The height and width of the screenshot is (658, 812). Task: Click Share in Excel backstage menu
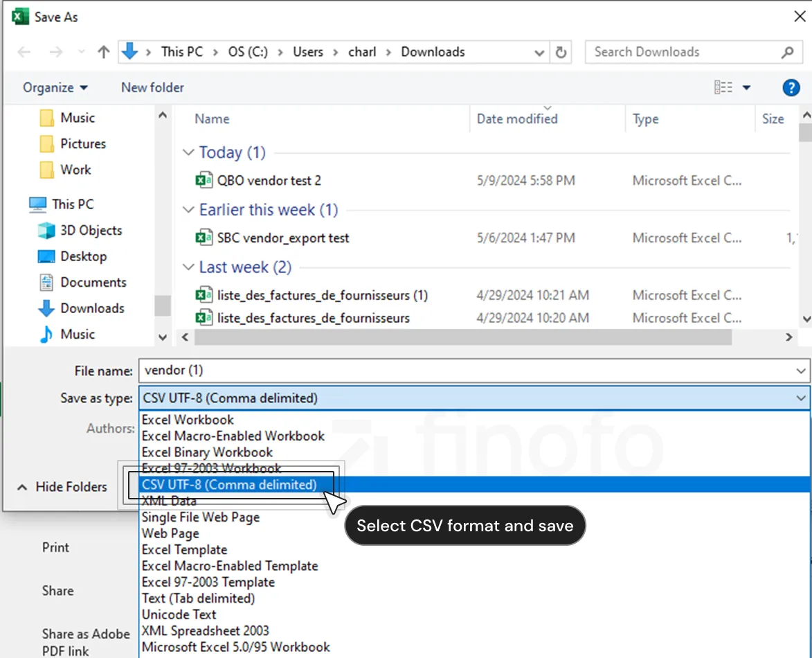(57, 592)
